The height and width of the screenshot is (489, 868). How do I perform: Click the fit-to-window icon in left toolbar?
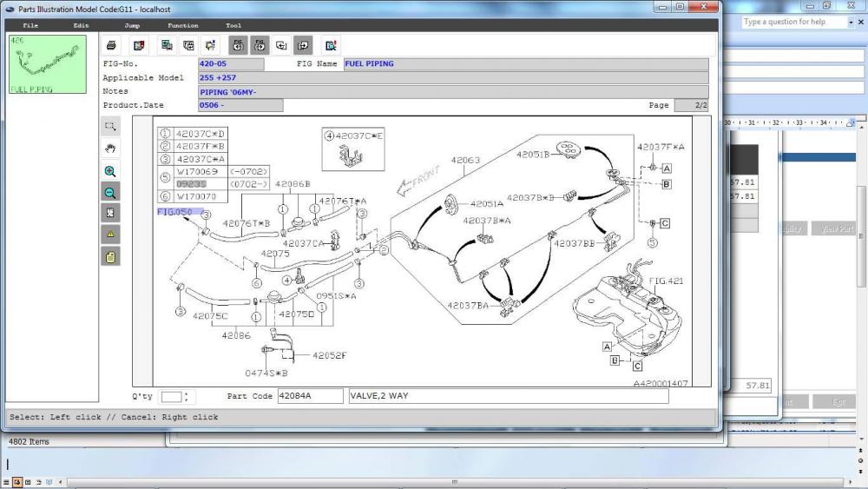110,213
